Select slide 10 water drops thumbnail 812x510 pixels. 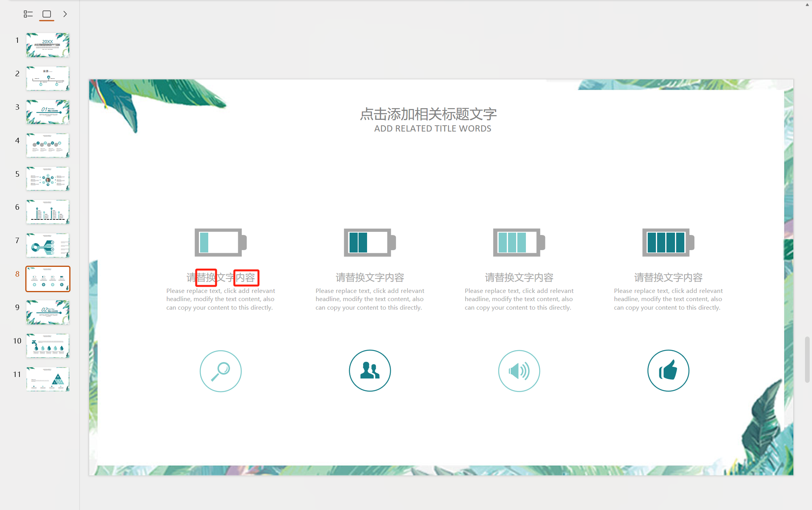47,345
